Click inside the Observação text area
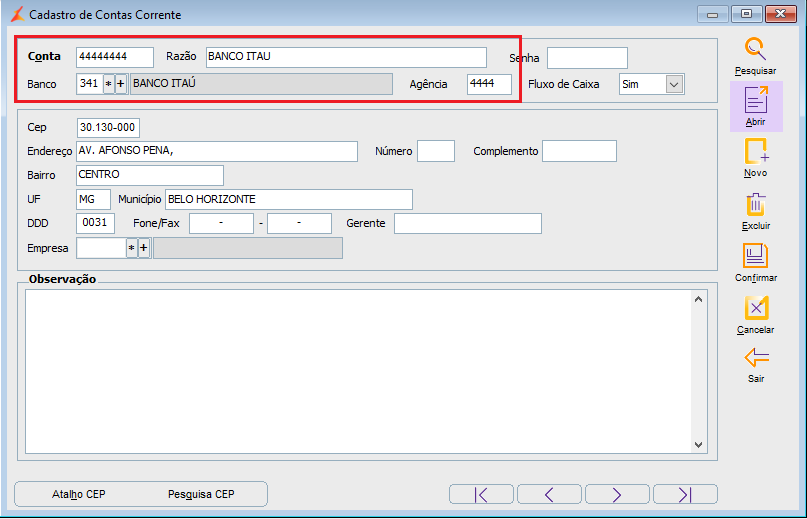This screenshot has height=519, width=807. (358, 371)
